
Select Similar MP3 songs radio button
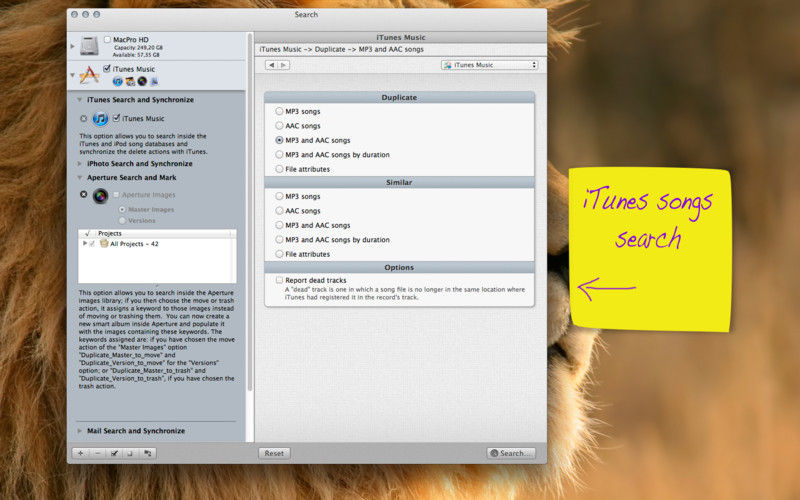point(279,196)
